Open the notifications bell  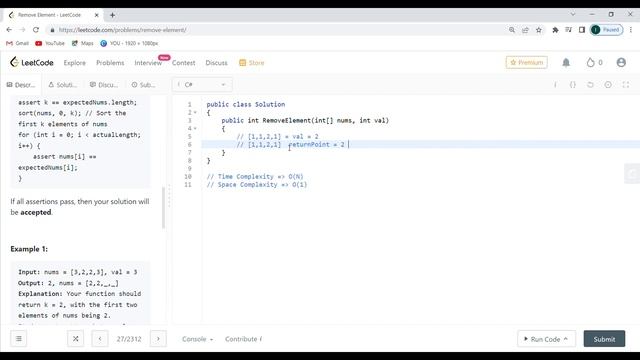[566, 62]
